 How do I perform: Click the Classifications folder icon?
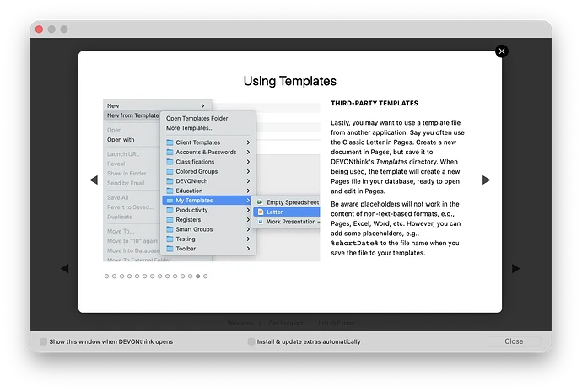[170, 162]
